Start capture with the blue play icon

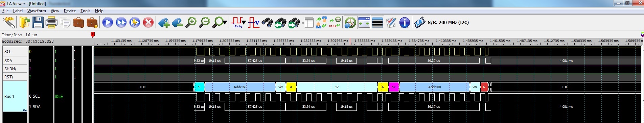pos(108,23)
